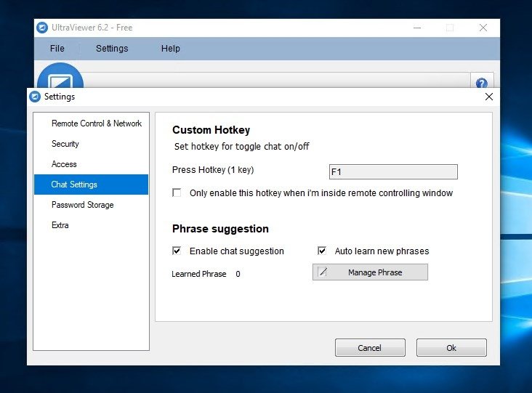Toggle Enable chat suggestion checkbox
The width and height of the screenshot is (532, 393).
[177, 251]
